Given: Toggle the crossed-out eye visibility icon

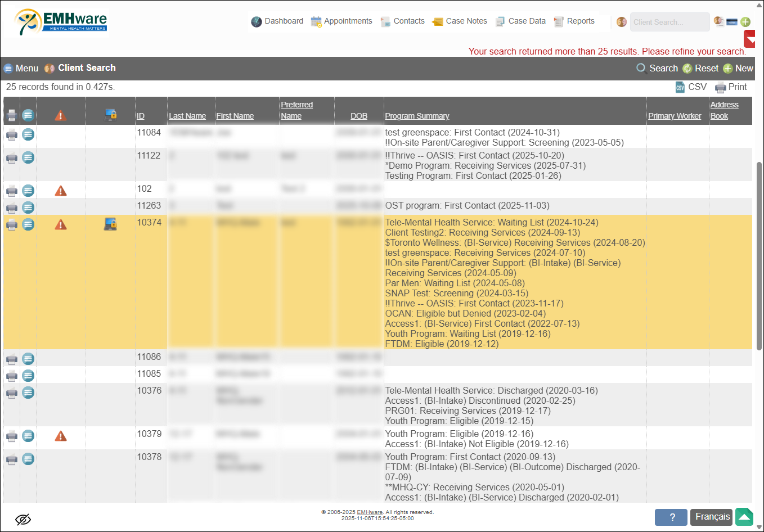Looking at the screenshot, I should (23, 519).
